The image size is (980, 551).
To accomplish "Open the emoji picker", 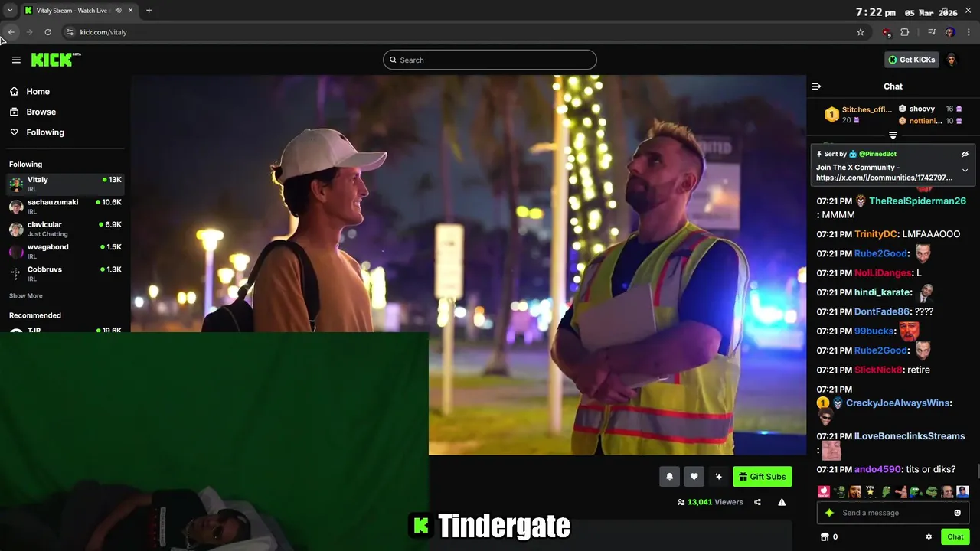I will tap(957, 513).
